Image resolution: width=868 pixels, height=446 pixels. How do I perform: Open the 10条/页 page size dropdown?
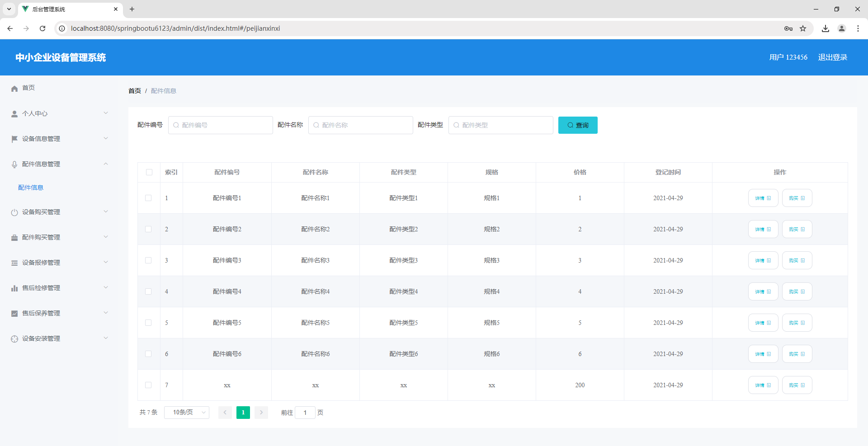(186, 412)
